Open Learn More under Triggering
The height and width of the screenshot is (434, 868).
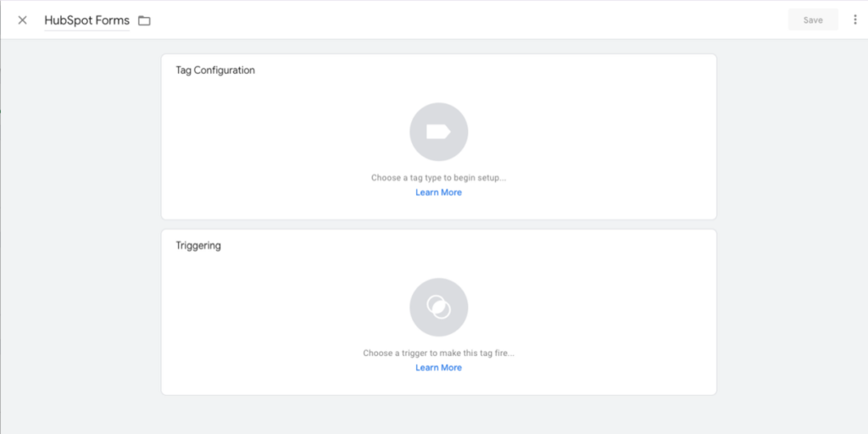(x=438, y=368)
